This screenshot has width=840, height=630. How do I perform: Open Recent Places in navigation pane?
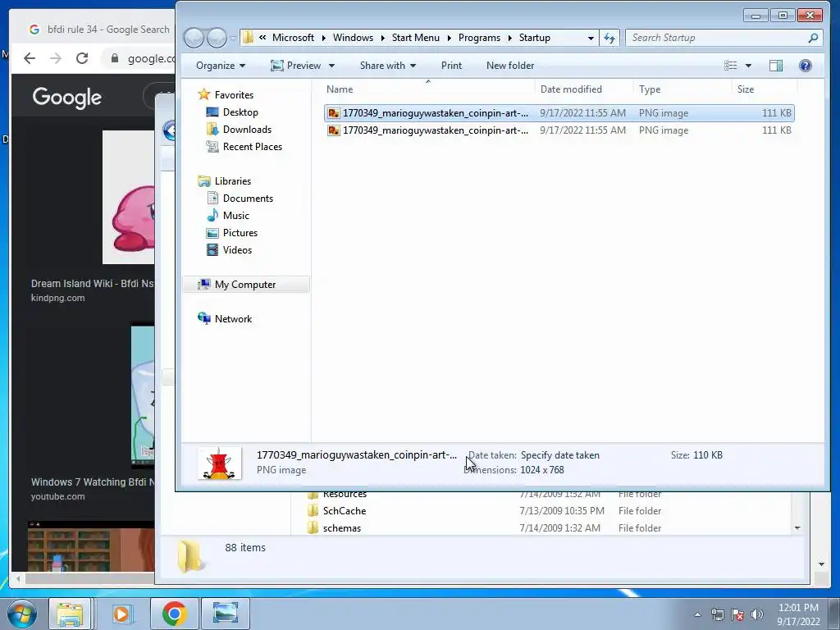tap(253, 146)
